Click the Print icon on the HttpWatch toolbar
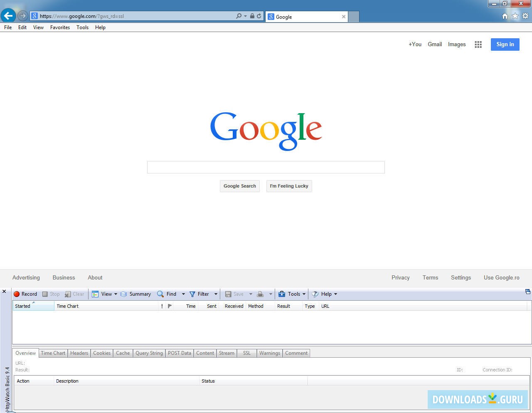532x413 pixels. coord(260,294)
